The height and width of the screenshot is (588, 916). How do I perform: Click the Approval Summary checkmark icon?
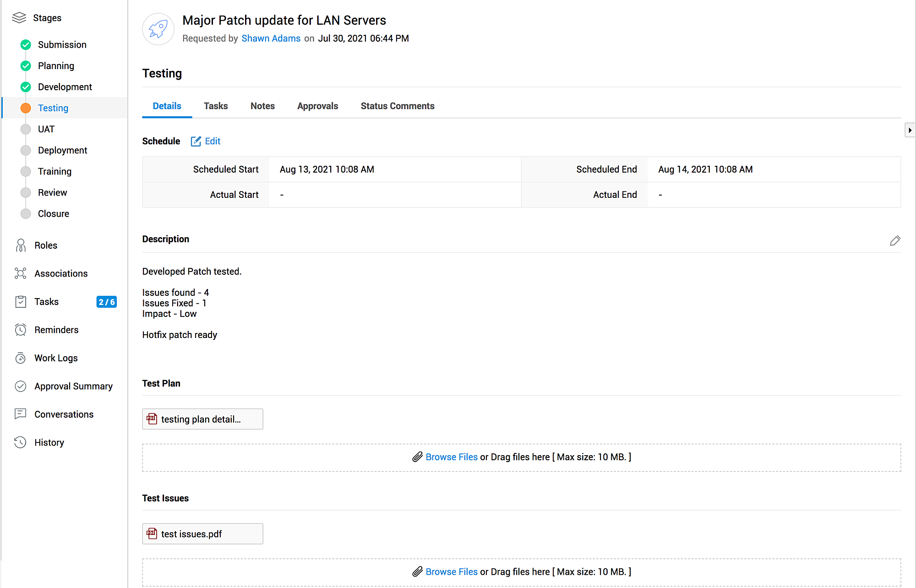pos(21,386)
